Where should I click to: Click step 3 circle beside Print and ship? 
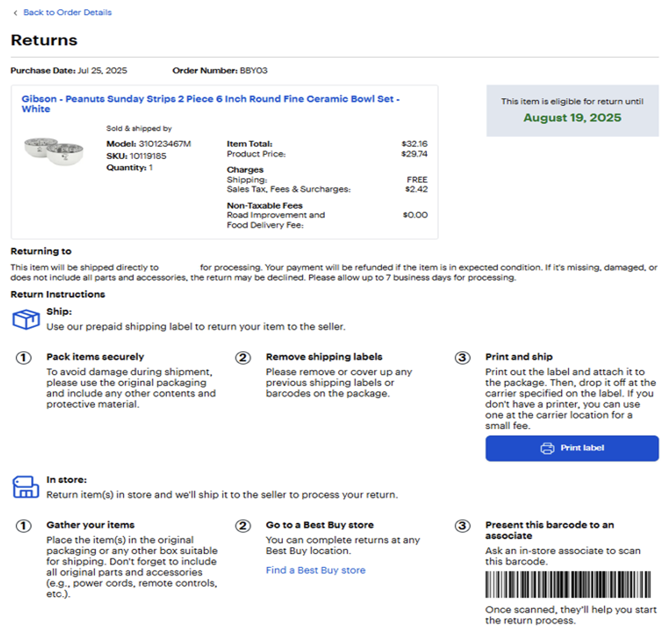click(462, 357)
